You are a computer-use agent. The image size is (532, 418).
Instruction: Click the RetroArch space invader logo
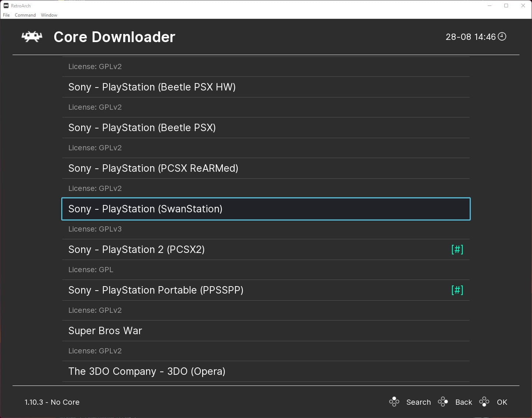click(31, 37)
